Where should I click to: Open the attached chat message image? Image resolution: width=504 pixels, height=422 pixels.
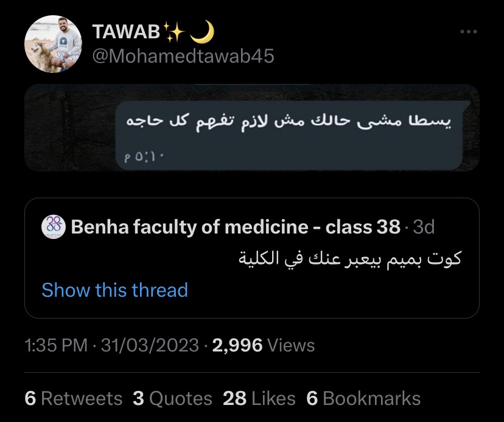(252, 128)
